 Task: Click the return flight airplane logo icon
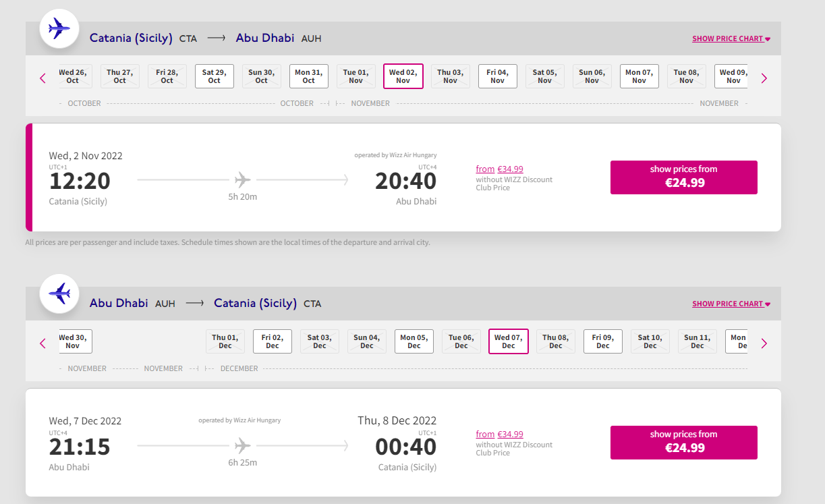coord(60,293)
